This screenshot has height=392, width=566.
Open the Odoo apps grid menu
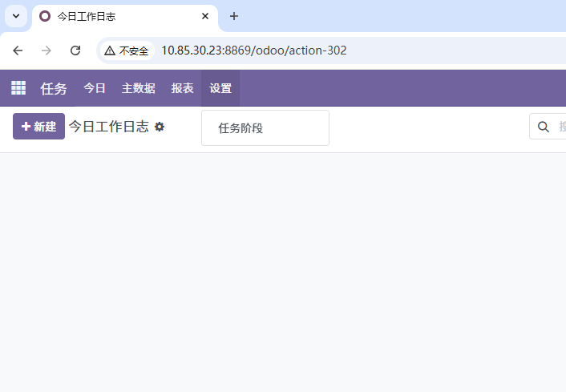pos(18,87)
